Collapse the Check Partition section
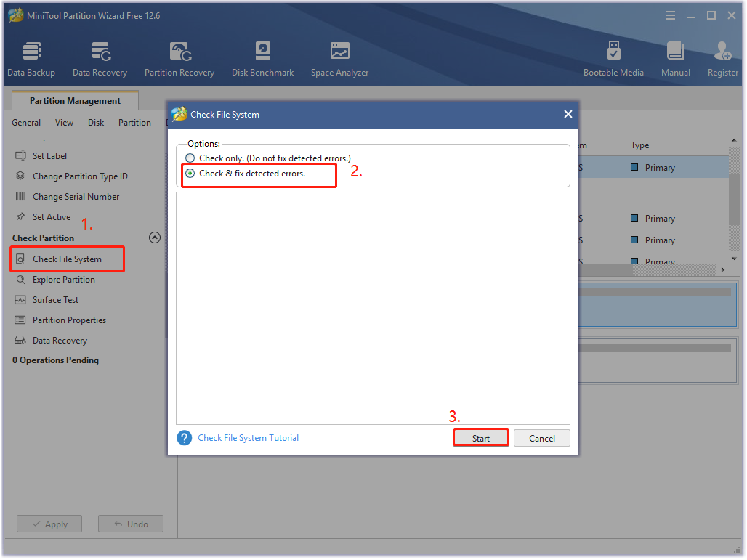This screenshot has height=560, width=747. coord(155,238)
